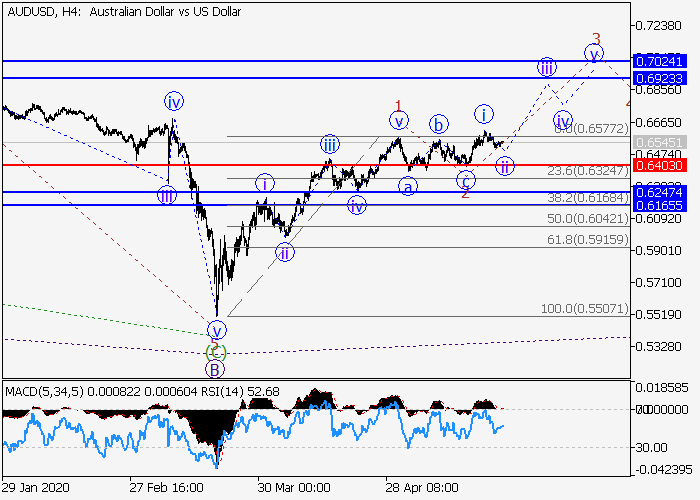Click the 0.018585 indicator scale value
700x500 pixels.
(x=662, y=388)
